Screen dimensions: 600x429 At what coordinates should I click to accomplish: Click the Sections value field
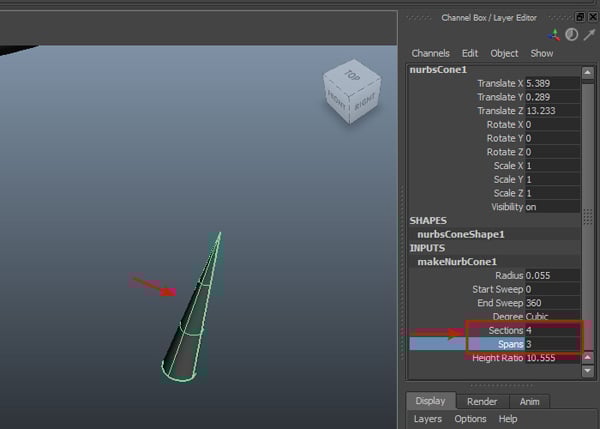click(x=551, y=330)
